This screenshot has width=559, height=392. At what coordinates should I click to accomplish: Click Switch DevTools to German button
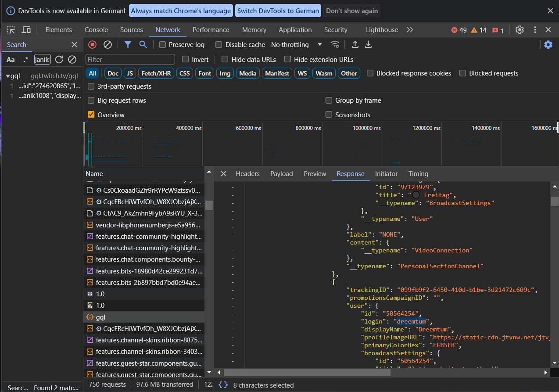click(x=278, y=11)
